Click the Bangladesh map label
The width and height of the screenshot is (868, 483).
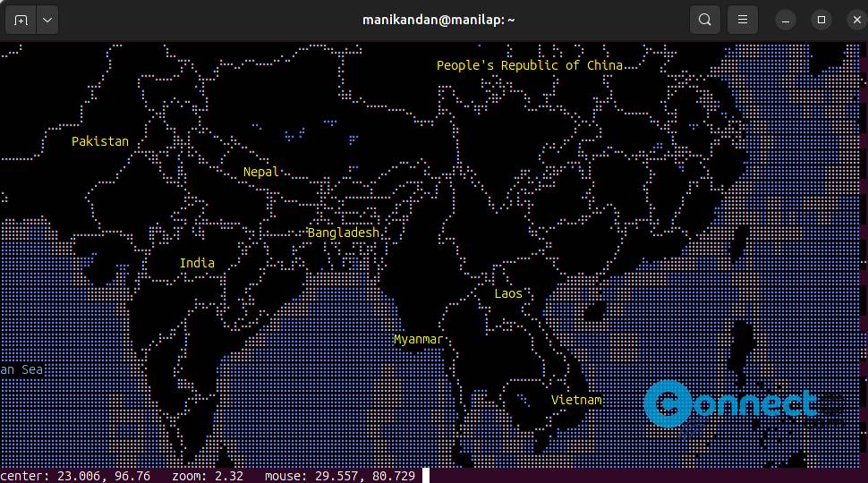[344, 233]
